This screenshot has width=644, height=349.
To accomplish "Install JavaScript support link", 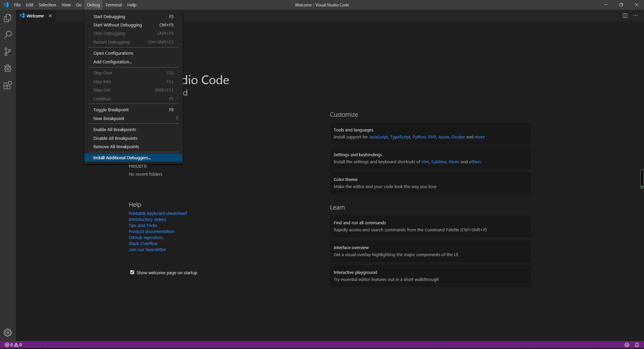I will 378,137.
